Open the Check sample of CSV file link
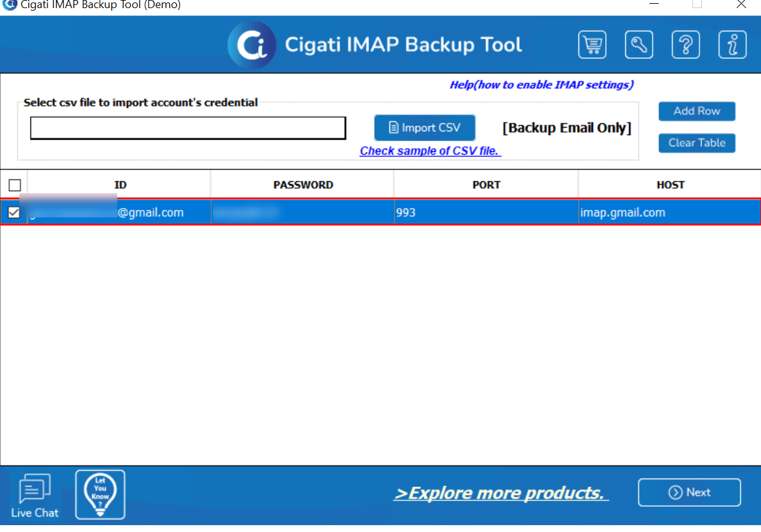 (431, 151)
